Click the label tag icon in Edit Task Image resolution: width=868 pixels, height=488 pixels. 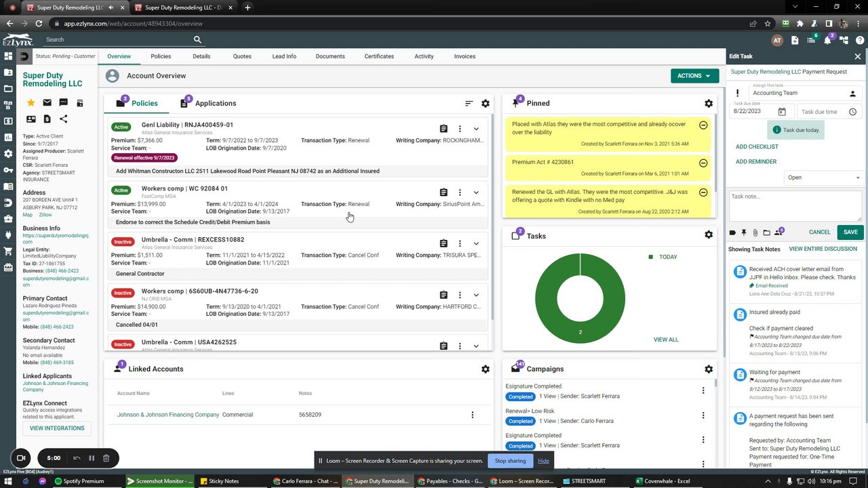tap(732, 232)
